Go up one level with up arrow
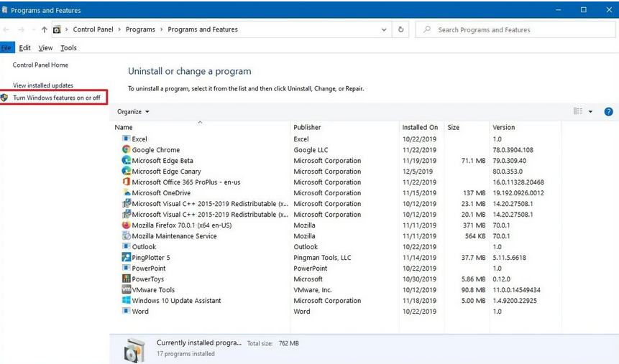The image size is (619, 364). (x=45, y=29)
